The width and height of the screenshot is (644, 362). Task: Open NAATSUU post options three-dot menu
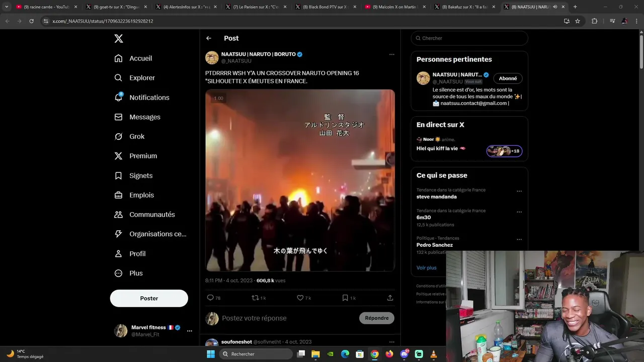(391, 54)
